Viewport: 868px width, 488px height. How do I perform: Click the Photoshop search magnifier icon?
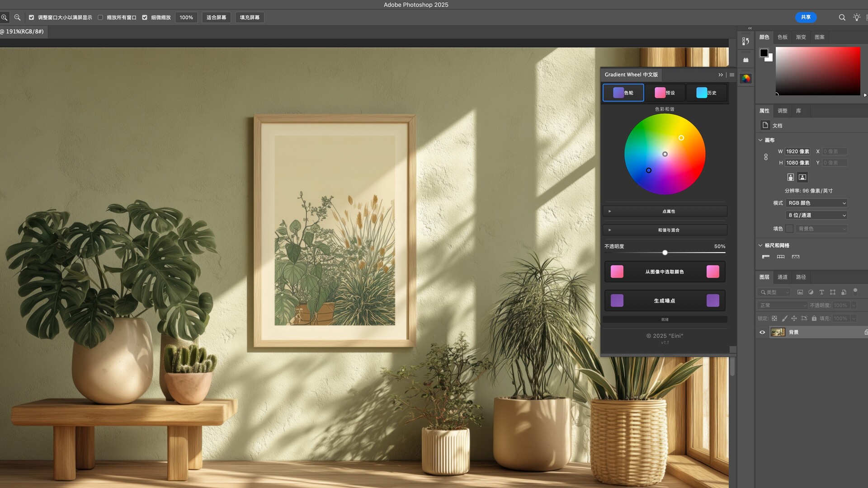click(842, 18)
